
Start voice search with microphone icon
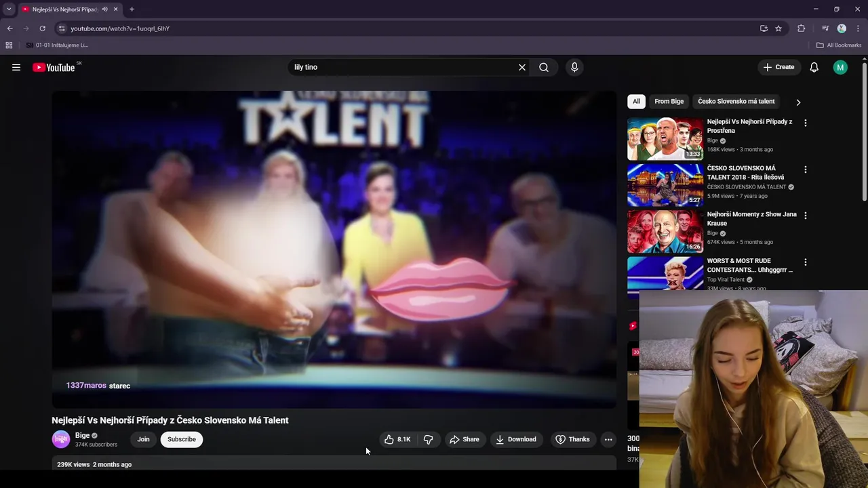(574, 67)
